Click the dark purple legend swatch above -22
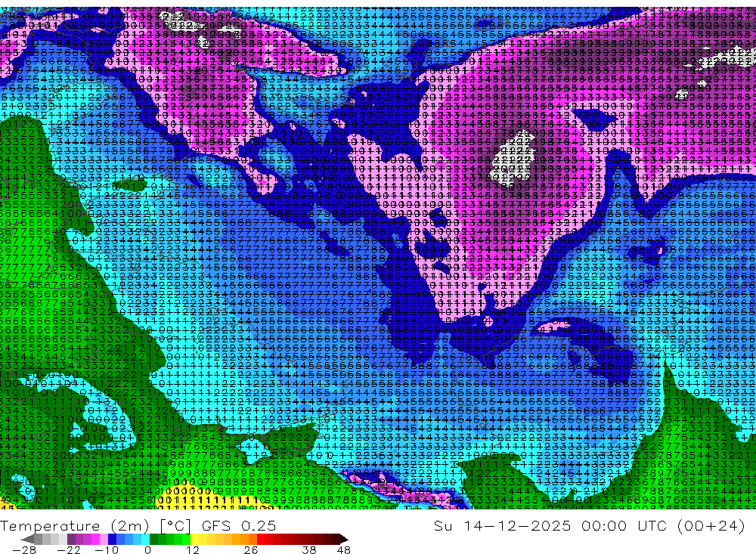Screen dimensions: 756x554 pyautogui.click(x=71, y=539)
